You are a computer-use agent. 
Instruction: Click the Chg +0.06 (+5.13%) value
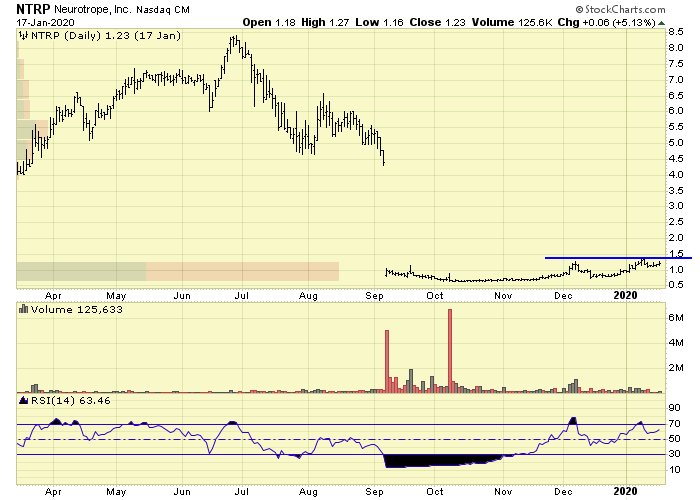(x=606, y=22)
